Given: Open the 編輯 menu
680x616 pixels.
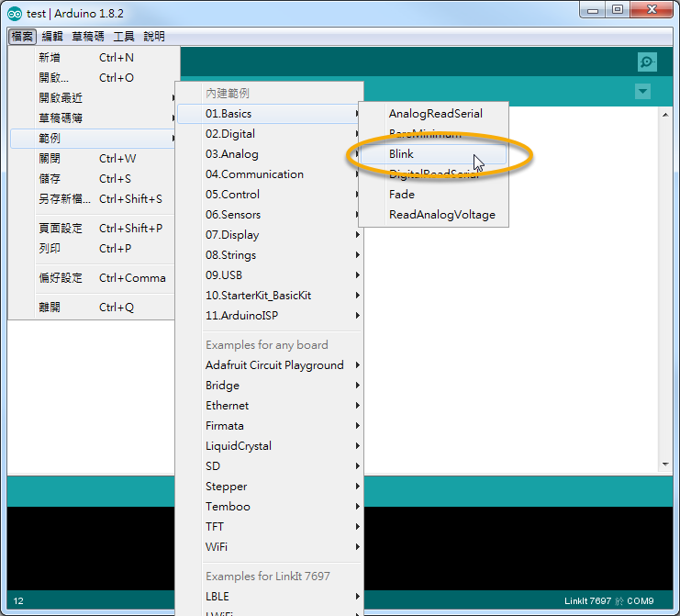Looking at the screenshot, I should click(52, 37).
